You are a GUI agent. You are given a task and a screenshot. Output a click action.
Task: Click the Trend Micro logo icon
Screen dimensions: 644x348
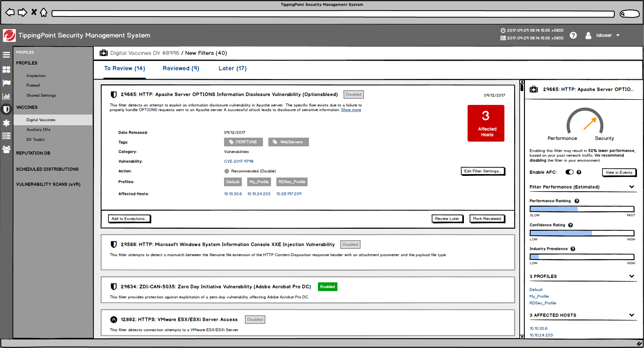pyautogui.click(x=9, y=36)
